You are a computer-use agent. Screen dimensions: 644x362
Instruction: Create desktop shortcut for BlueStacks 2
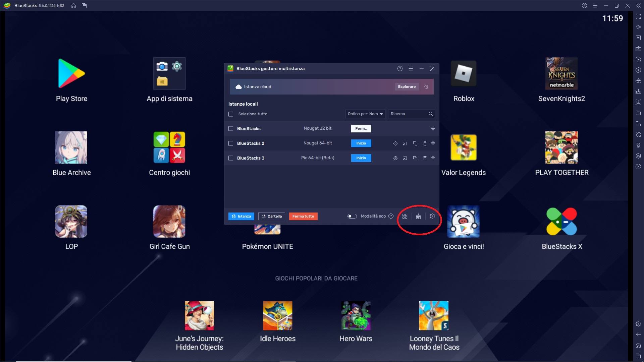(x=405, y=143)
